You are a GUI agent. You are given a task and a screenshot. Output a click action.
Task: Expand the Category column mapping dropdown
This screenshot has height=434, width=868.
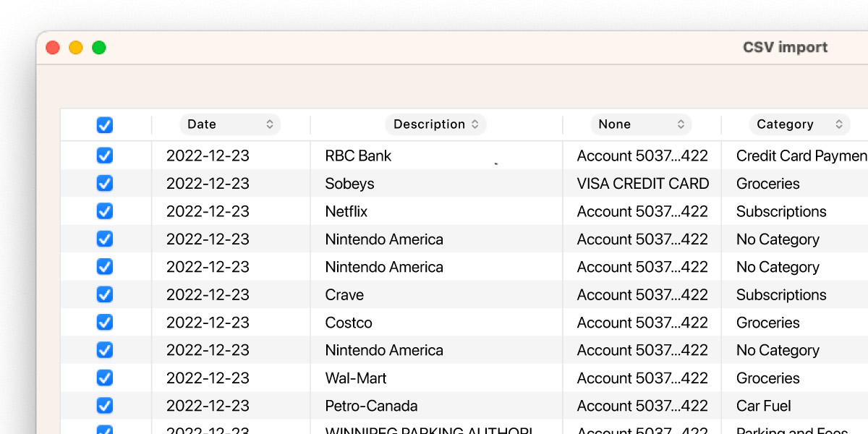pyautogui.click(x=799, y=124)
